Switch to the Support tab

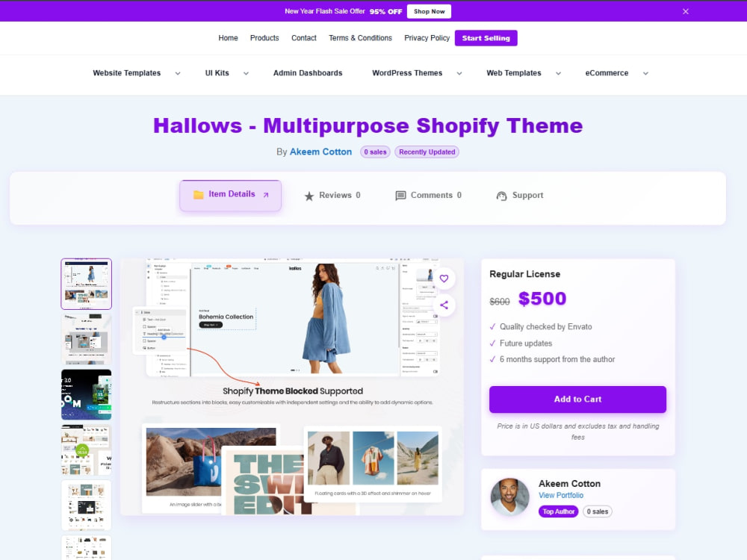click(x=520, y=195)
